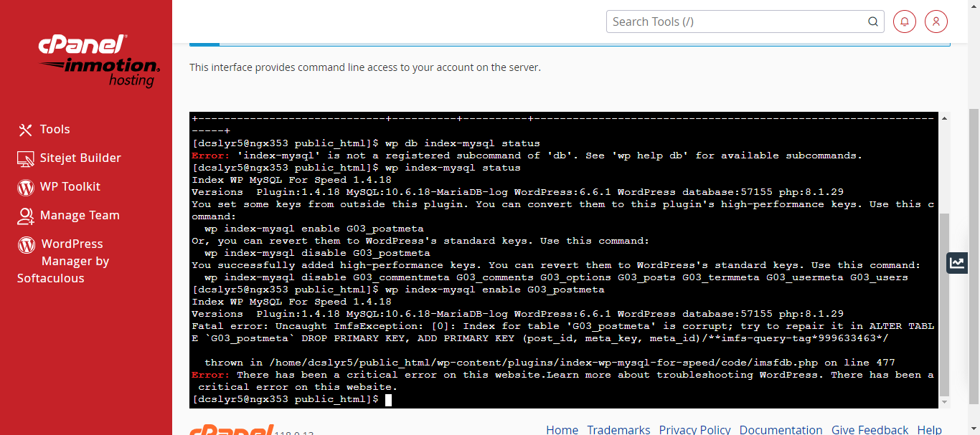Click the terminal scrollbar up arrow
This screenshot has width=980, height=435.
944,118
